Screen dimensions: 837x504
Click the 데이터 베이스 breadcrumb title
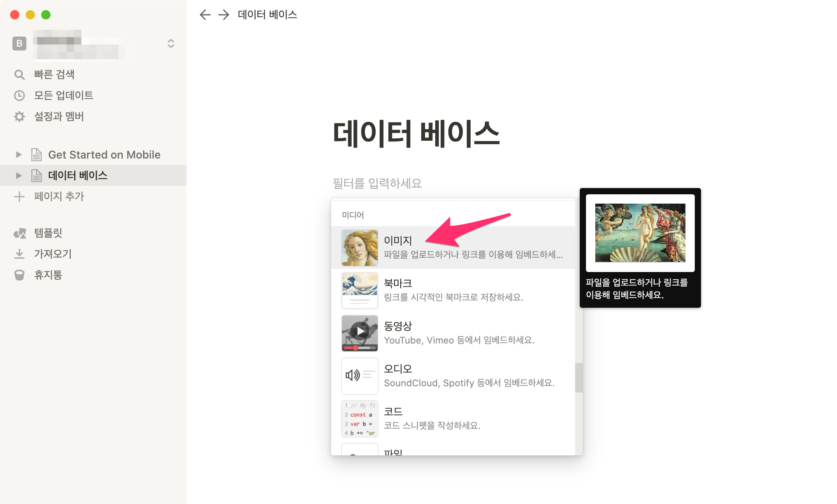[x=267, y=15]
